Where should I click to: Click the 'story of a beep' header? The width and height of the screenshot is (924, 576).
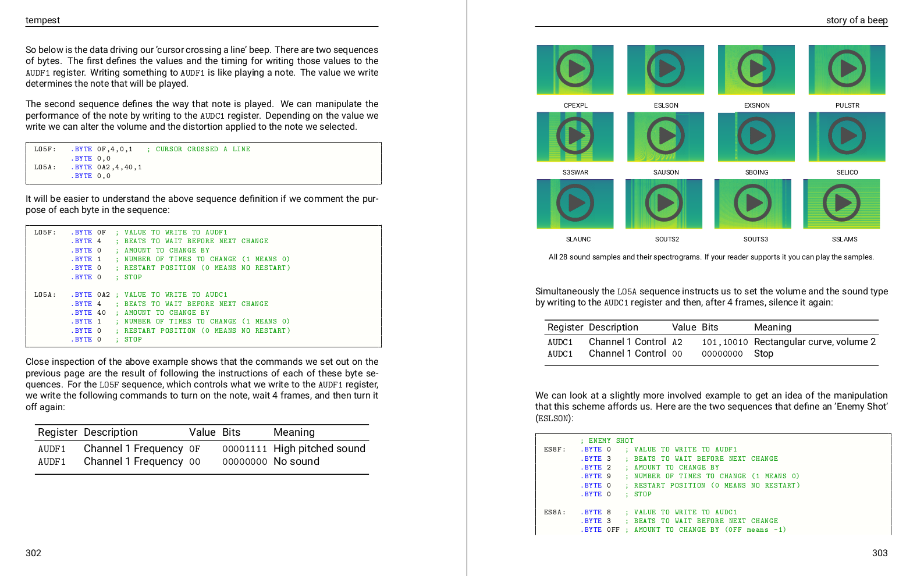[x=857, y=20]
